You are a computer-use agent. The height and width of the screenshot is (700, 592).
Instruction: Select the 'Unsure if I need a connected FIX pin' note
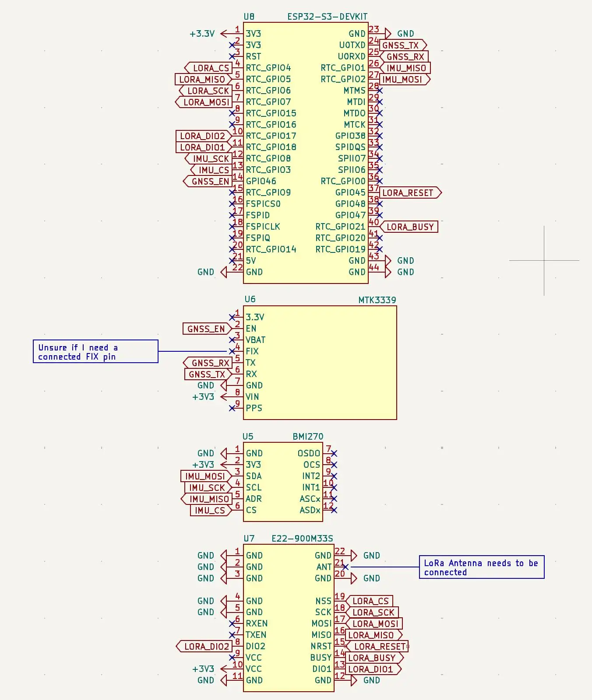(x=95, y=352)
